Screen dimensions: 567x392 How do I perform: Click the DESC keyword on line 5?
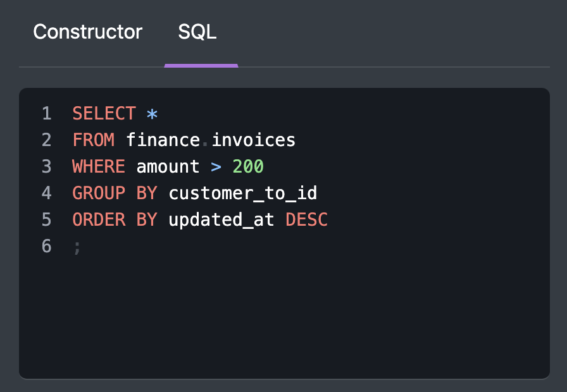tap(306, 219)
